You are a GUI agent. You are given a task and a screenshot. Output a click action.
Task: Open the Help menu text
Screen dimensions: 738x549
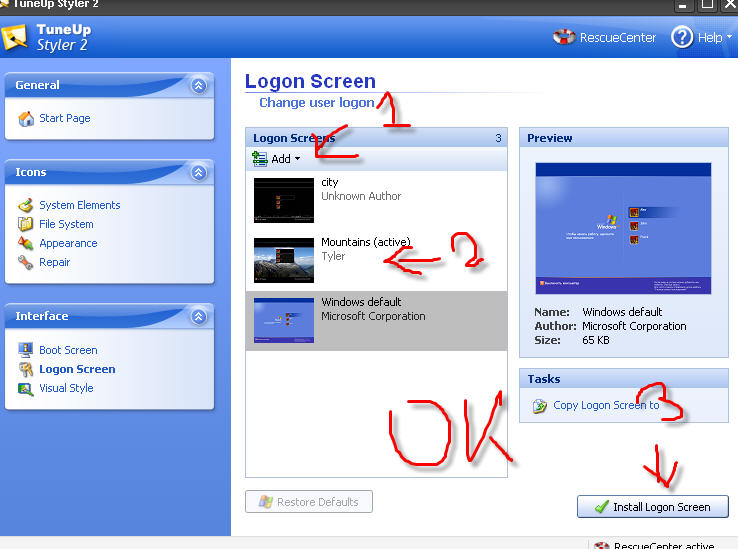pyautogui.click(x=710, y=37)
